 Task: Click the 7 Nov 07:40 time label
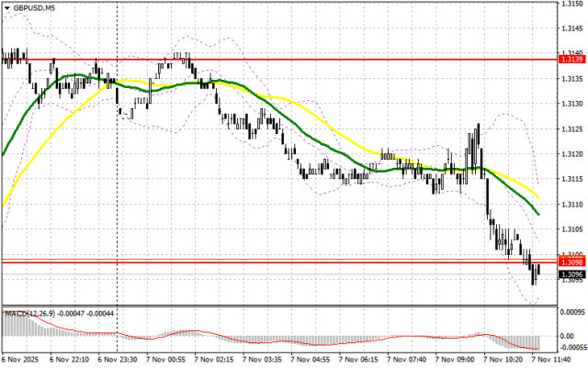406,360
